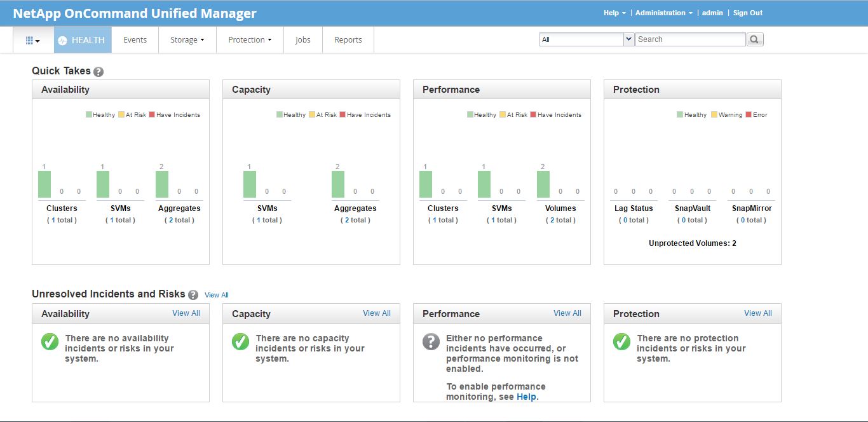This screenshot has width=868, height=422.
Task: Click the green checkmark in Availability panel
Action: 50,342
